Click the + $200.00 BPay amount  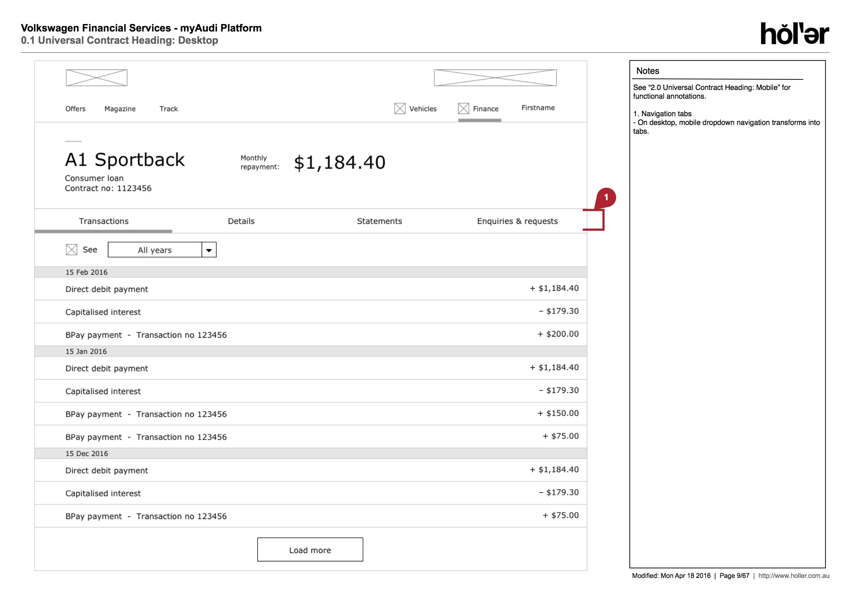tap(558, 334)
